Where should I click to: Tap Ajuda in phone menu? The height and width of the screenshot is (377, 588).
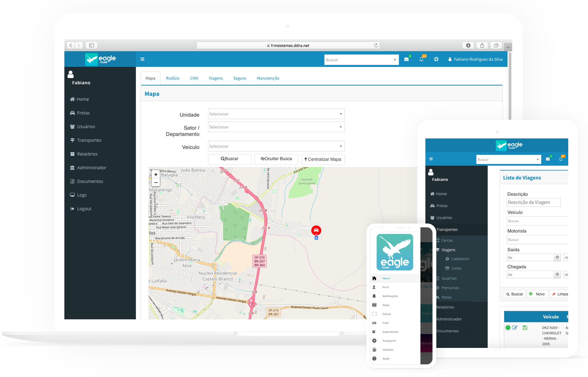(x=386, y=359)
